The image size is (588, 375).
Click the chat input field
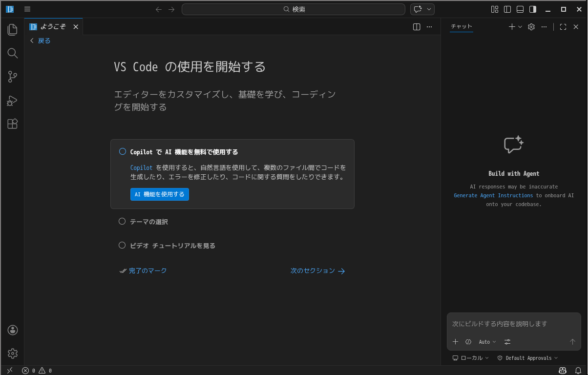513,324
